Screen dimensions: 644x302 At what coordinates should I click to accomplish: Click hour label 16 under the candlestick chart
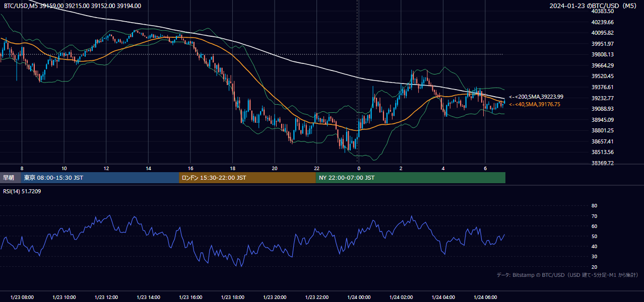[x=190, y=168]
